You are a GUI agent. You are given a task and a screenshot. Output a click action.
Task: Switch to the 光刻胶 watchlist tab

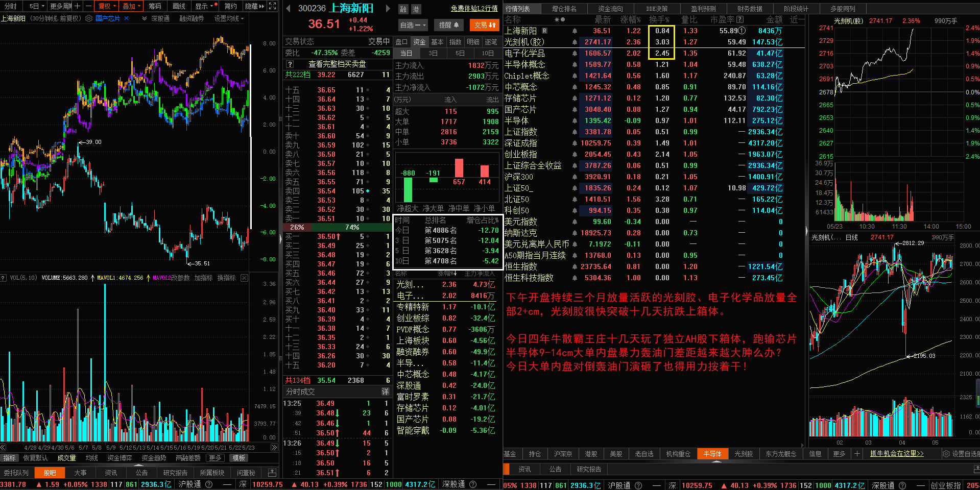point(744,454)
